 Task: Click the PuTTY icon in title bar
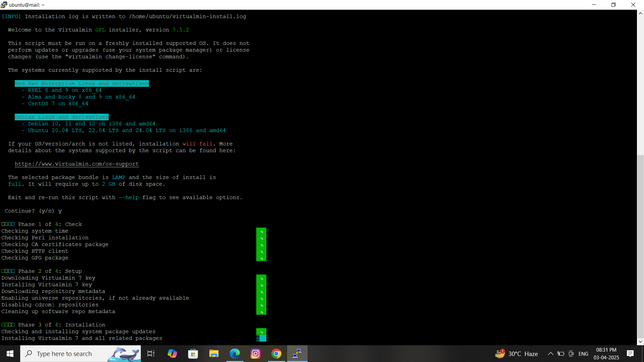[4, 5]
